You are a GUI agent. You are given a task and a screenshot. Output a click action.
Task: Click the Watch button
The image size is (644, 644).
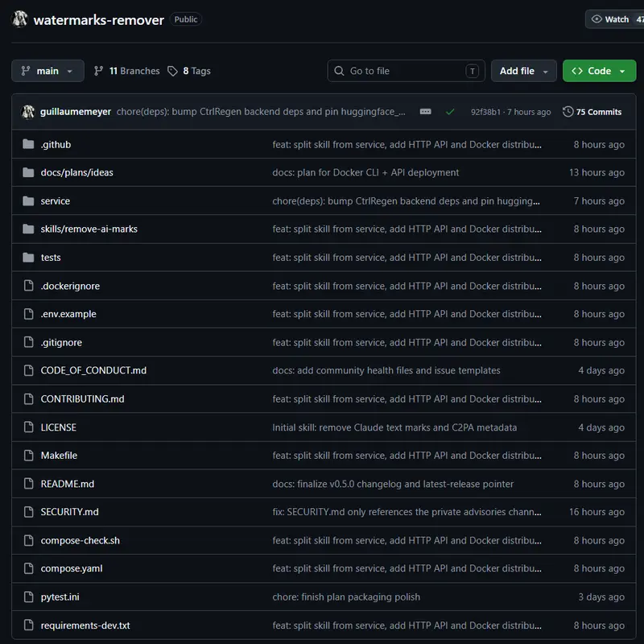[x=615, y=19]
